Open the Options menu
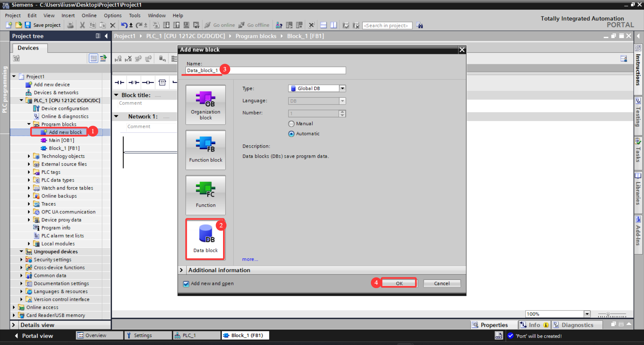 click(x=113, y=15)
